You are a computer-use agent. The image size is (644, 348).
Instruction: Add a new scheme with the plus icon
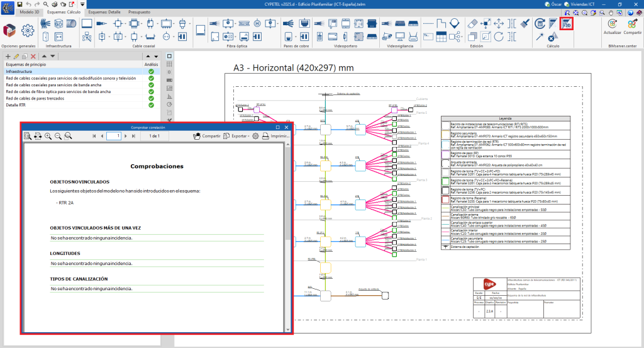(8, 56)
